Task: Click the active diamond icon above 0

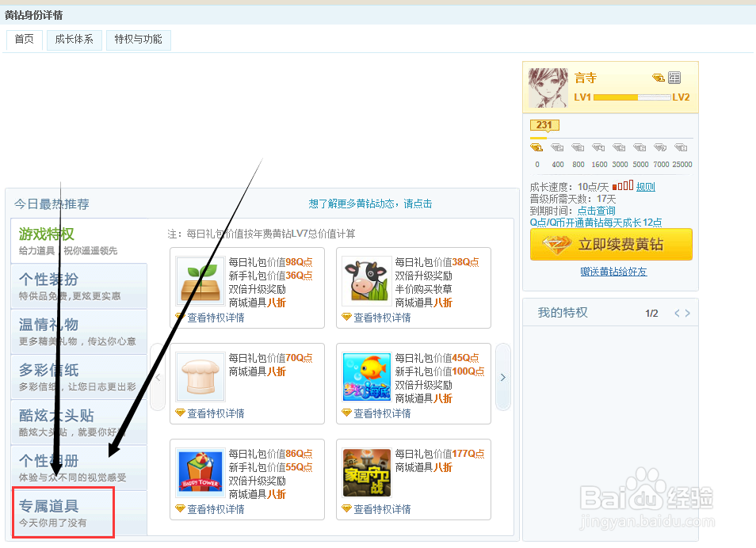Action: 536,147
